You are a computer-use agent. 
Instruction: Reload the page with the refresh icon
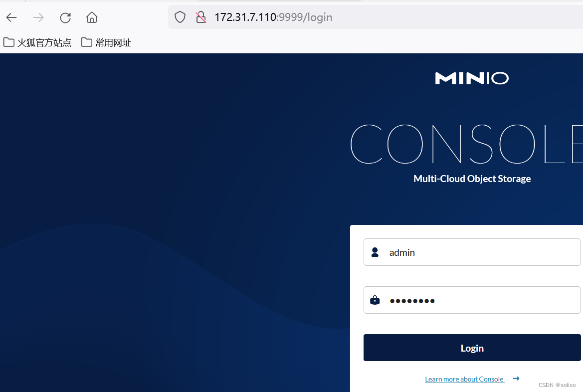coord(65,17)
